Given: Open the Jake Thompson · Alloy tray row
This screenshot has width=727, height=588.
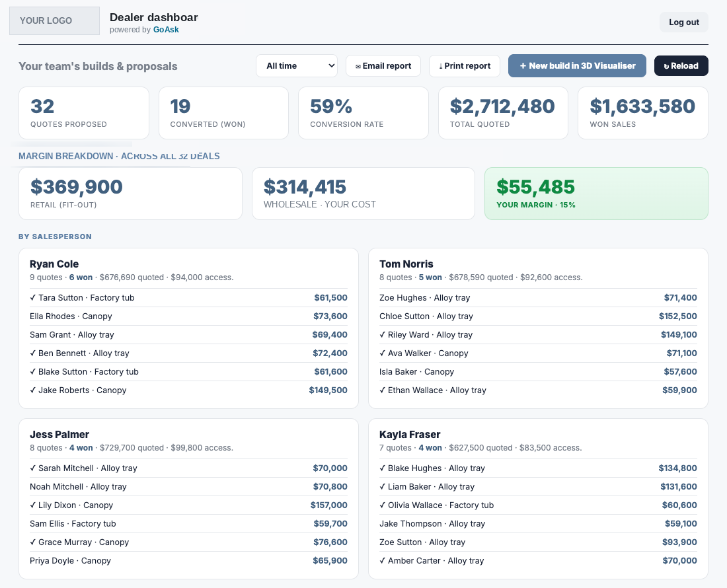Looking at the screenshot, I should tap(538, 524).
